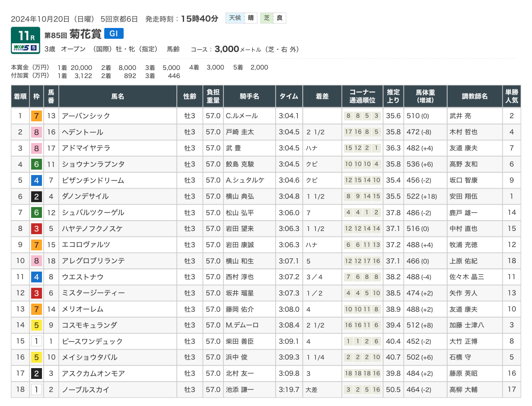Image resolution: width=532 pixels, height=406 pixels.
Task: Select jockey C.ルメール name
Action: pos(241,116)
